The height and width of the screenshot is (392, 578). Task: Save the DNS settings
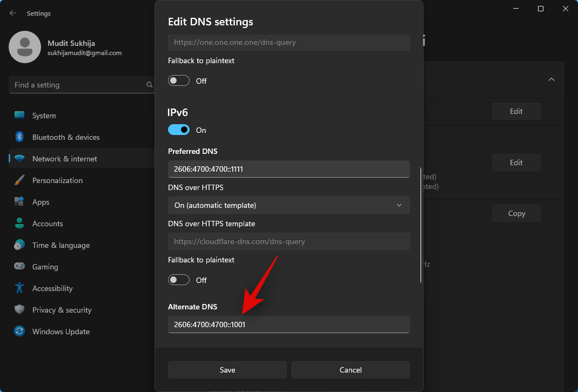point(227,370)
